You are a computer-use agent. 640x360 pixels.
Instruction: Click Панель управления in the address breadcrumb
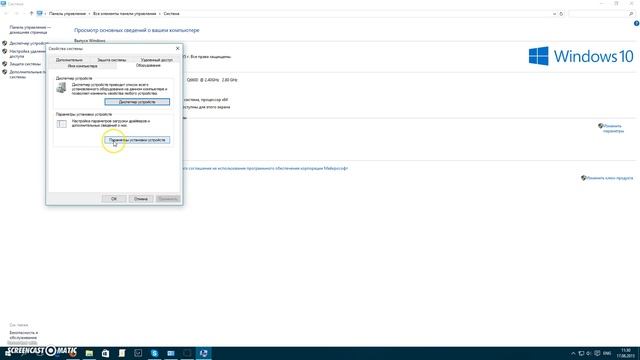(x=67, y=13)
